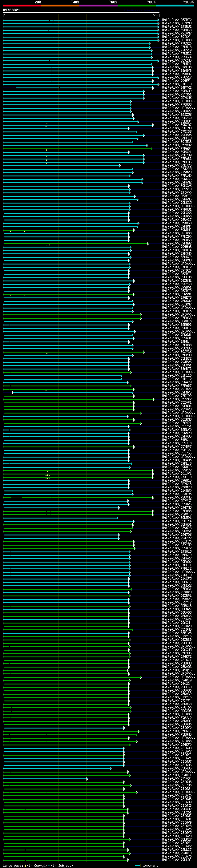Click the UniRef100_C5YGN6 label
This screenshot has height=868, width=197.
177,98
